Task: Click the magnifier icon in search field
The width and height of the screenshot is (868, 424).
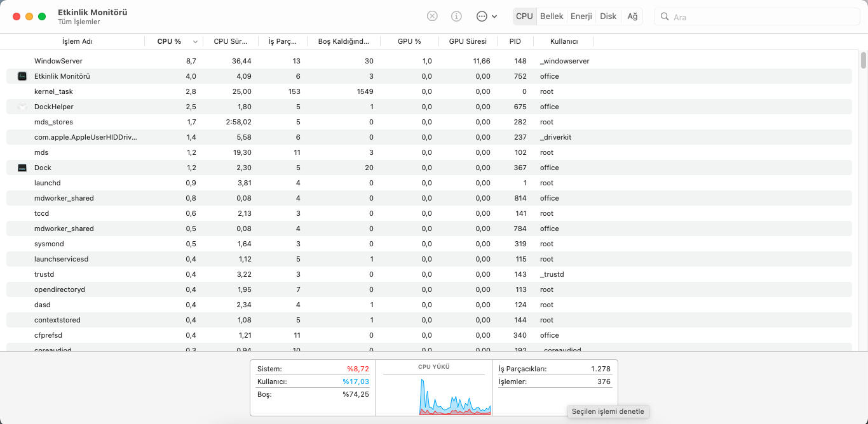Action: pos(665,17)
